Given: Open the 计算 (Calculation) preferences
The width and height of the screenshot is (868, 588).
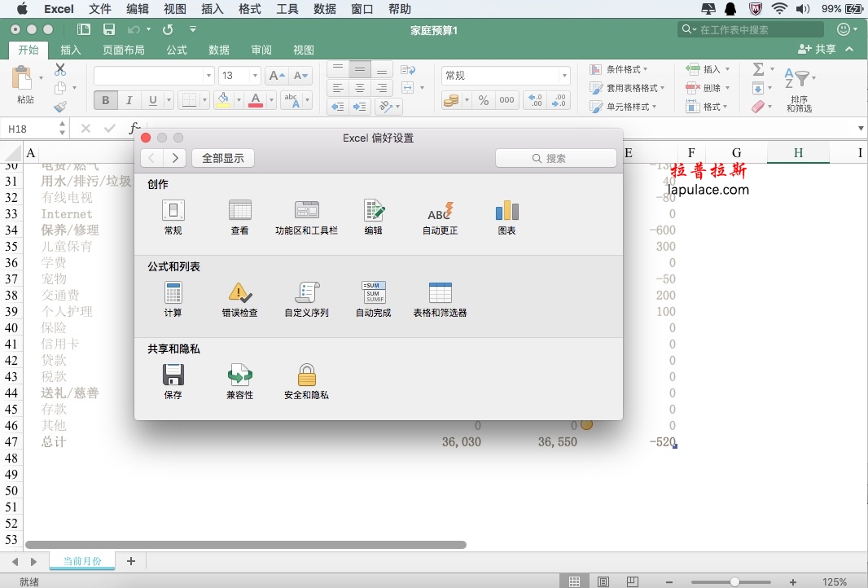Looking at the screenshot, I should click(x=173, y=299).
